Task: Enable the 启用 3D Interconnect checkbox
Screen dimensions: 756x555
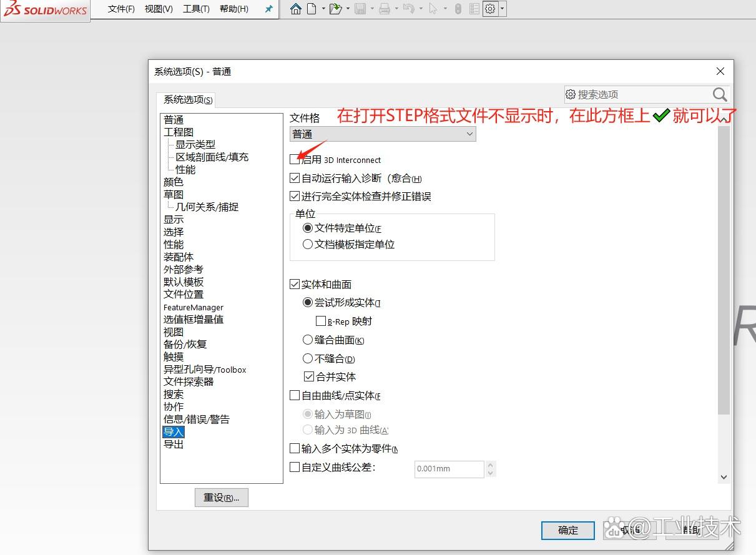Action: 295,160
